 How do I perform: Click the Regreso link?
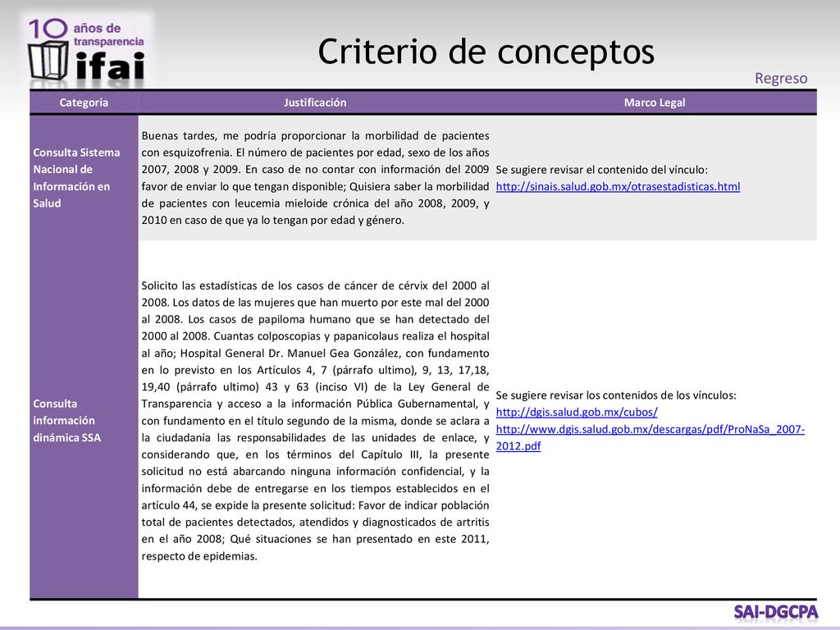coord(781,78)
